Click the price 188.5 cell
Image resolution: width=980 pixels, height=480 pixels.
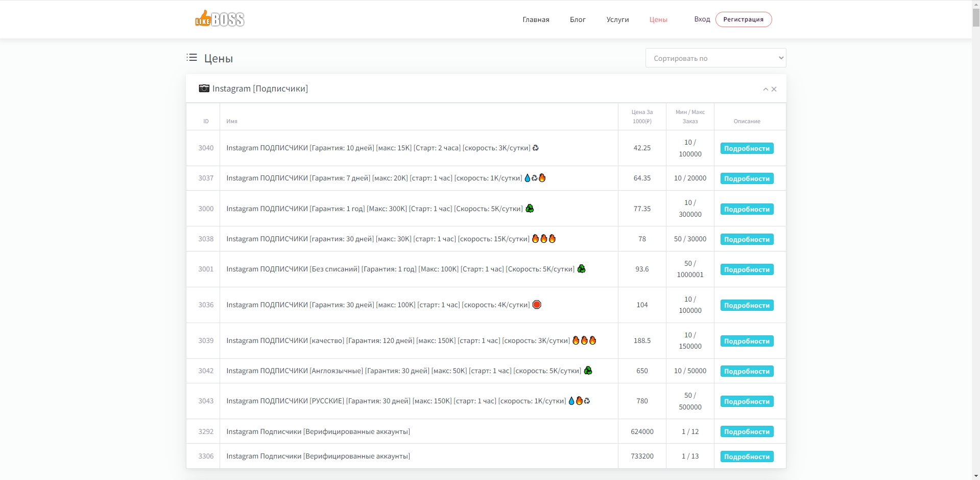(642, 340)
